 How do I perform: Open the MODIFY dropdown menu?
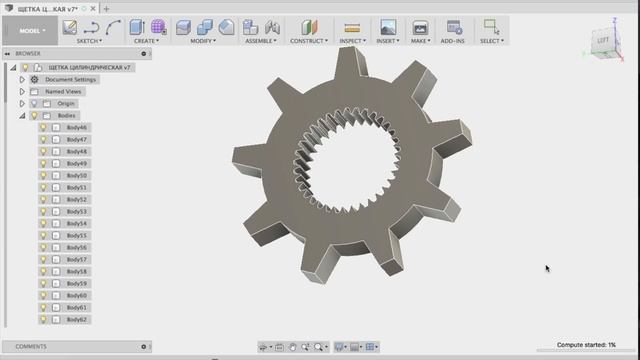point(203,41)
